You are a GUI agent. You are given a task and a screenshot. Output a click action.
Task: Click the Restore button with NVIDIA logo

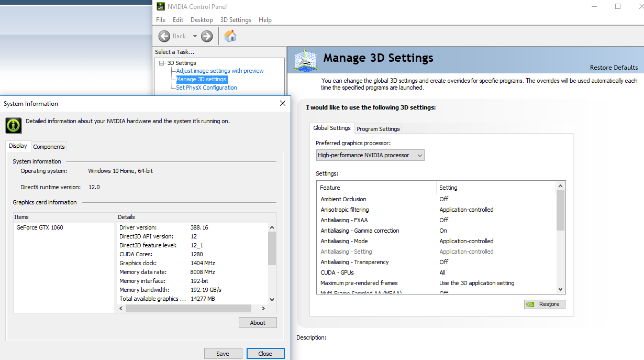545,304
